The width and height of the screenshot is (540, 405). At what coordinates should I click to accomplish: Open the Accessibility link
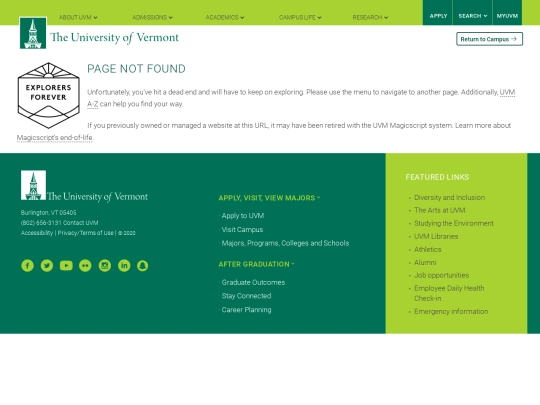pyautogui.click(x=37, y=233)
